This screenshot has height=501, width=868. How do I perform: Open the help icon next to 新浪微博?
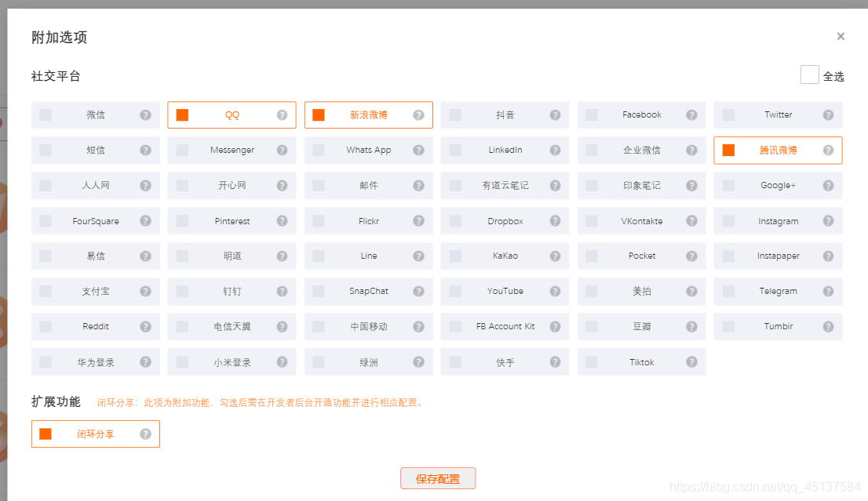(x=418, y=115)
